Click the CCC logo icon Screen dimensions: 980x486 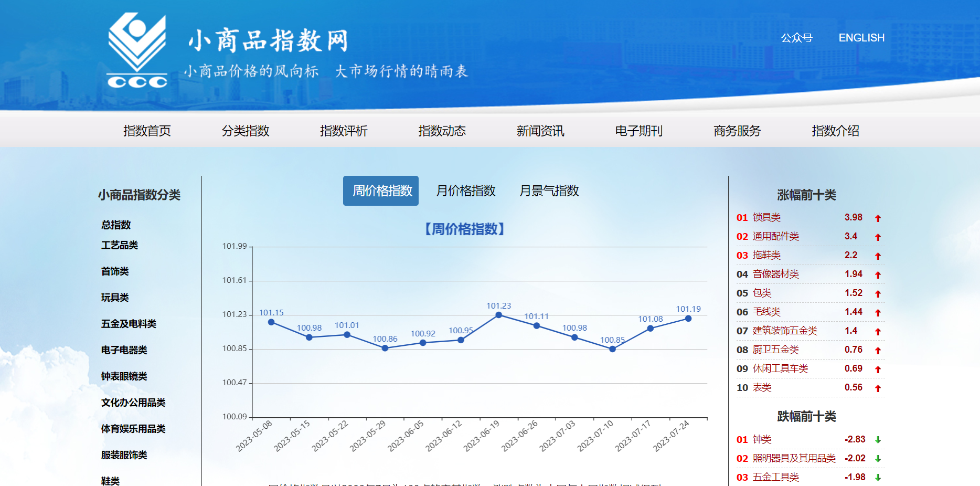coord(136,50)
